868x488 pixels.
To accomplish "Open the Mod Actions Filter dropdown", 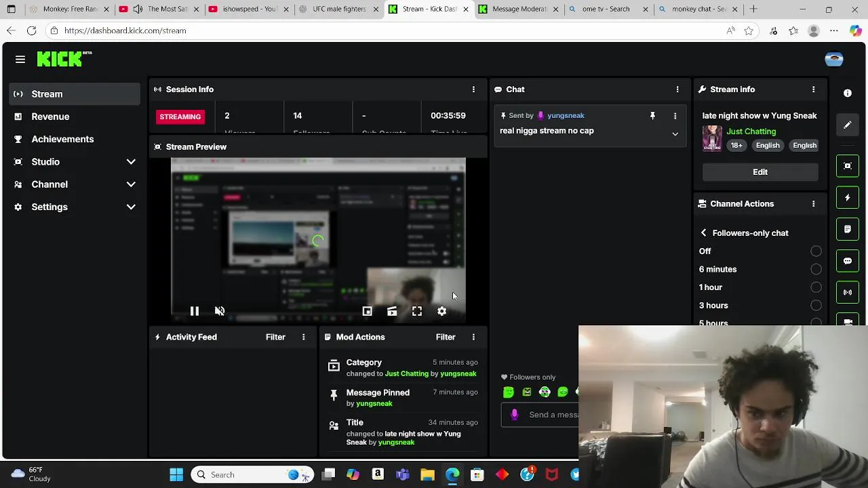I will [x=446, y=337].
